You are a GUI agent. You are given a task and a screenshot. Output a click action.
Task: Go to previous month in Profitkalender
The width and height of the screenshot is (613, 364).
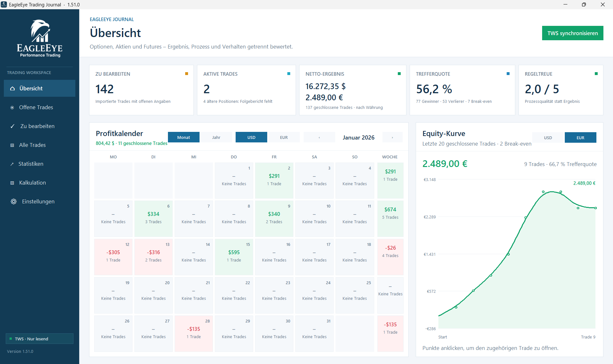(319, 137)
